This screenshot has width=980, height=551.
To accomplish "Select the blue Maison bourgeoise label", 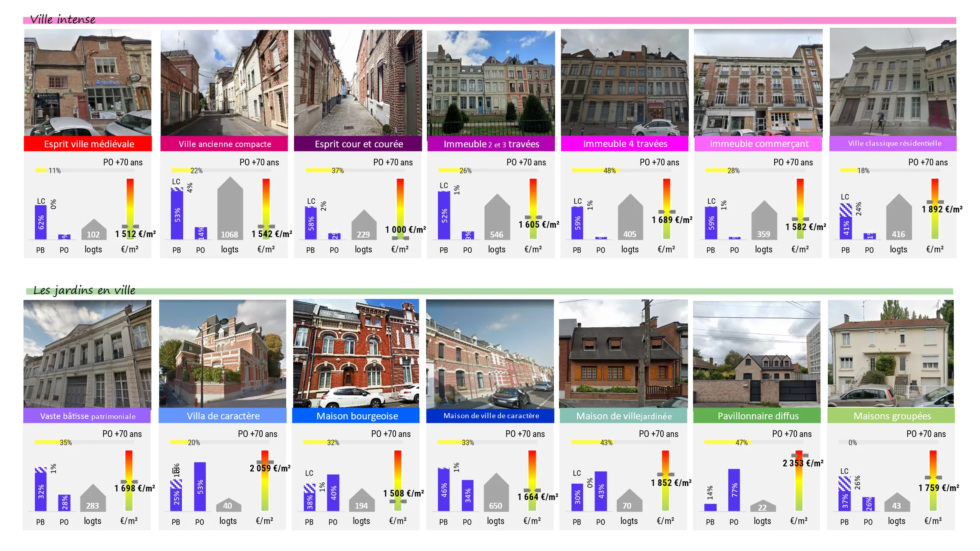I will [x=356, y=415].
